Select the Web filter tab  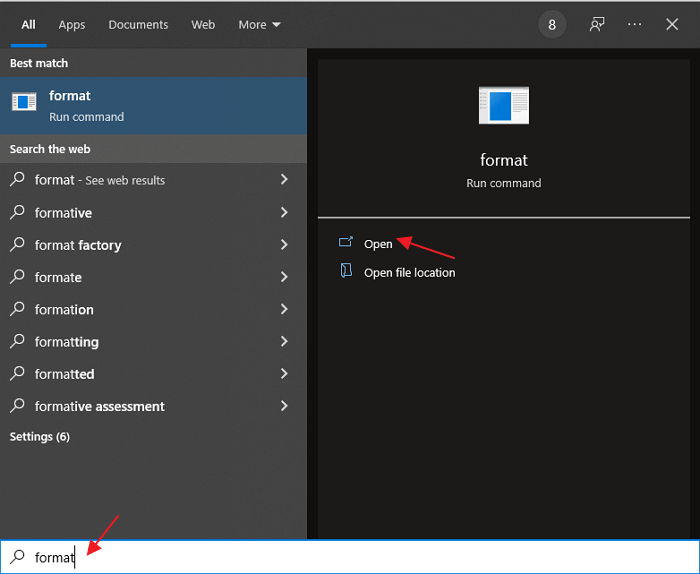click(x=203, y=25)
